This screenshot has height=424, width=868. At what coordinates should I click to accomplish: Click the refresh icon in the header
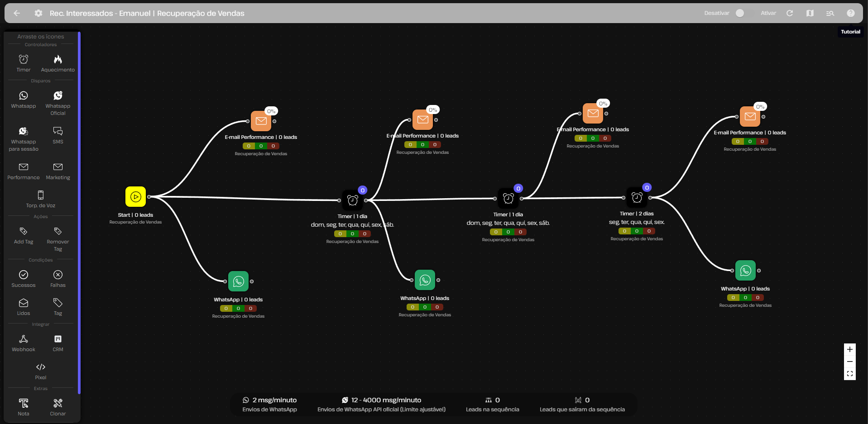[790, 13]
